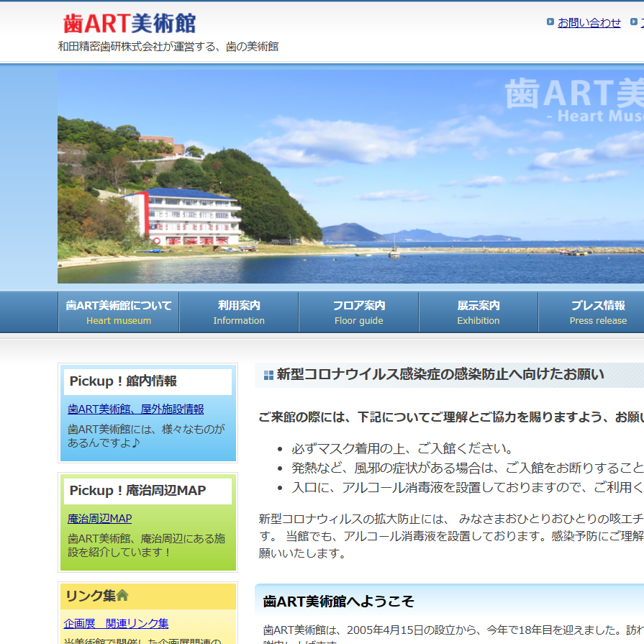
Task: Click the 歯ART美術館へようこそ heading
Action: [339, 602]
